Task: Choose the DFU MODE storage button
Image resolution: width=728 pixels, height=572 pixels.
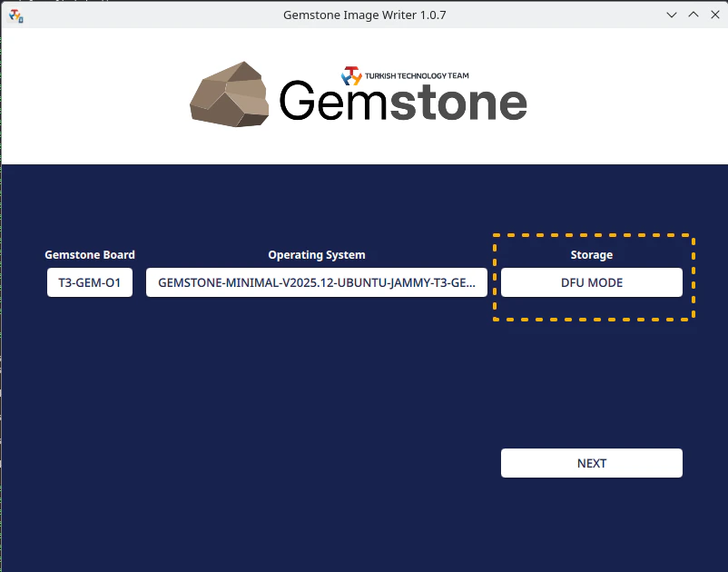Action: 592,282
